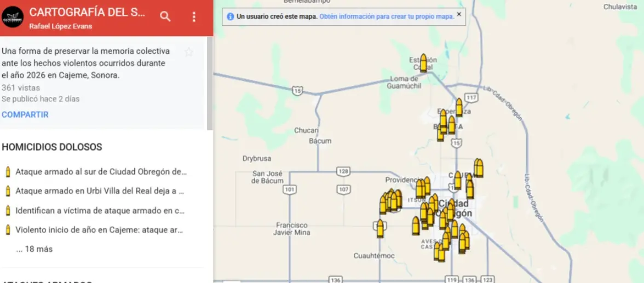This screenshot has width=644, height=283.
Task: Click the sidebar vertical scrollbar
Action: pyautogui.click(x=209, y=82)
